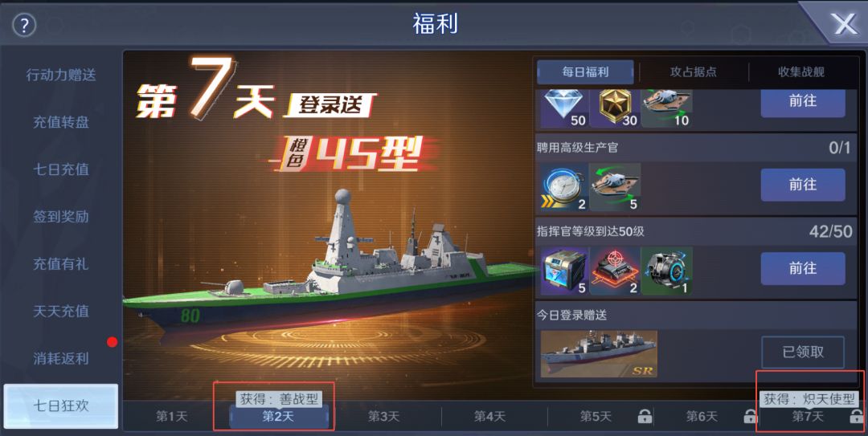Click the lock icon on 第5天
The image size is (868, 436).
tap(645, 416)
